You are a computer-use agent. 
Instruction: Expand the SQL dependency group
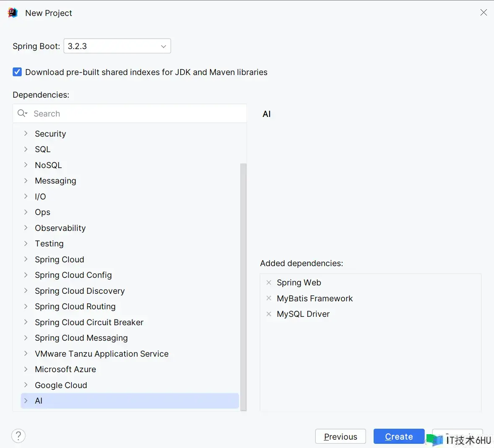[26, 149]
